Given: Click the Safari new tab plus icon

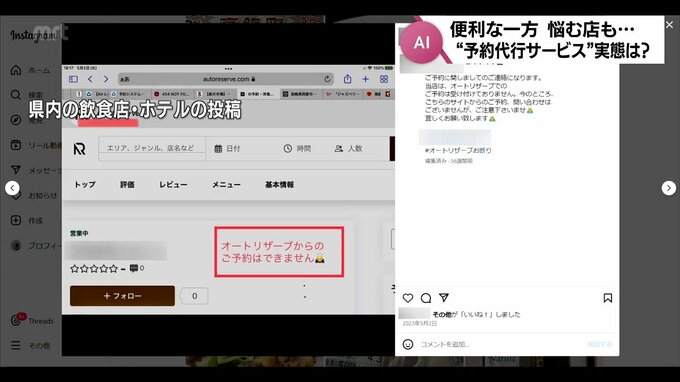Looking at the screenshot, I should [x=366, y=79].
